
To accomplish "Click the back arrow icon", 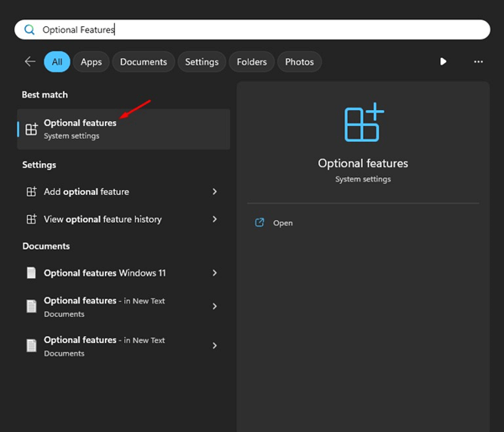I will pyautogui.click(x=30, y=61).
